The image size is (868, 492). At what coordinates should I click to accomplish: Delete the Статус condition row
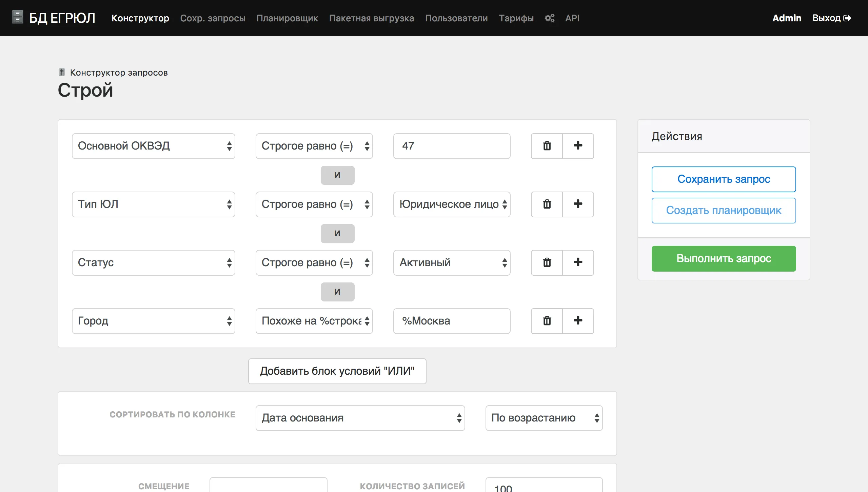pos(546,262)
